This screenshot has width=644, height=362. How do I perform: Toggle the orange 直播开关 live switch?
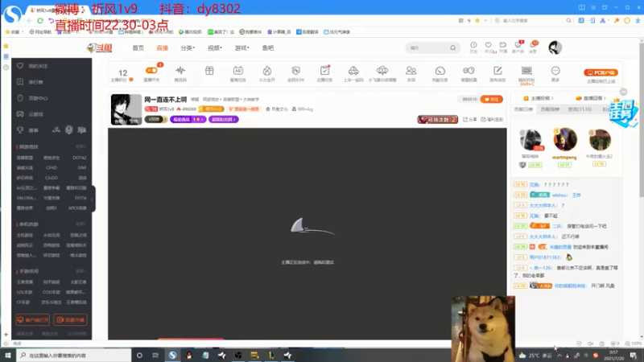151,71
